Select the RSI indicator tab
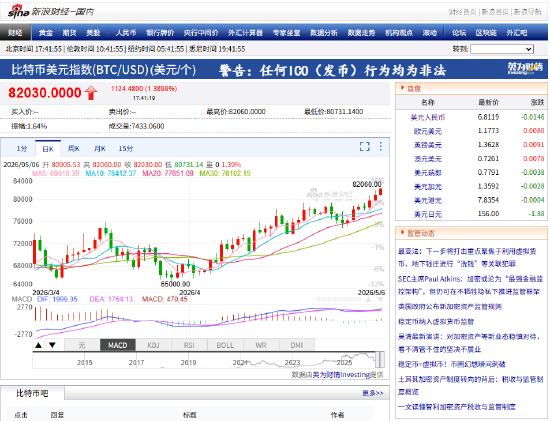This screenshot has width=550, height=421. (189, 345)
